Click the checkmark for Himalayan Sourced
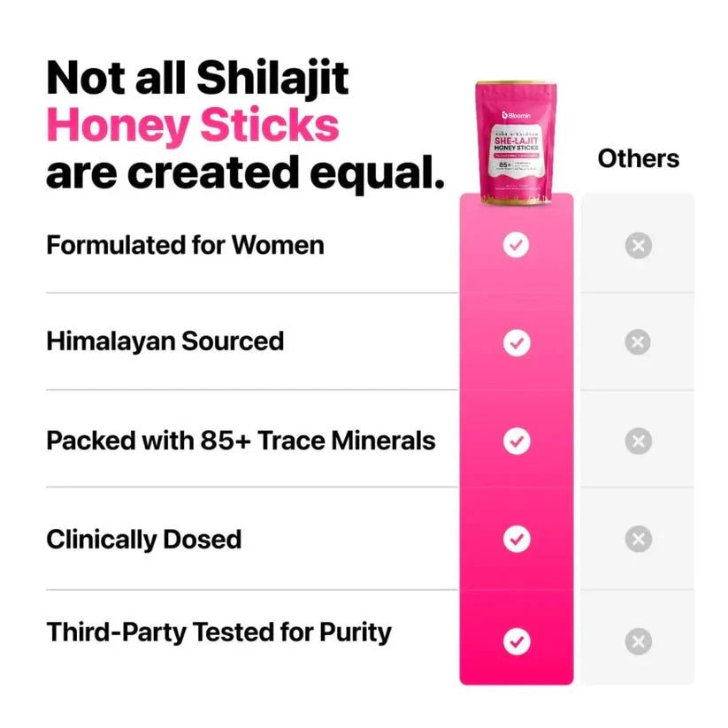728x728 pixels. pyautogui.click(x=516, y=342)
